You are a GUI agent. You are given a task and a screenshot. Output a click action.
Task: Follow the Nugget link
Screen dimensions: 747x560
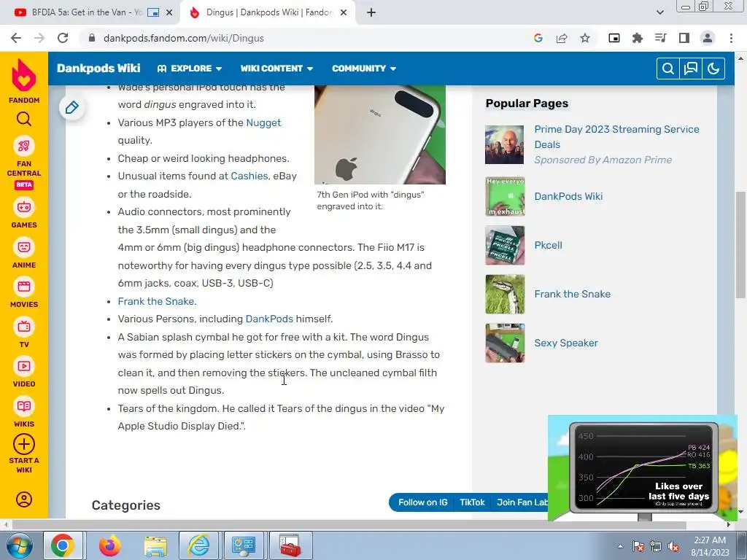pyautogui.click(x=263, y=122)
